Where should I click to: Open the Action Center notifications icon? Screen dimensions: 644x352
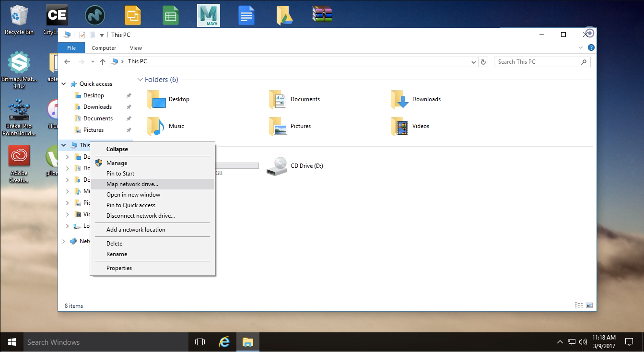coord(629,342)
